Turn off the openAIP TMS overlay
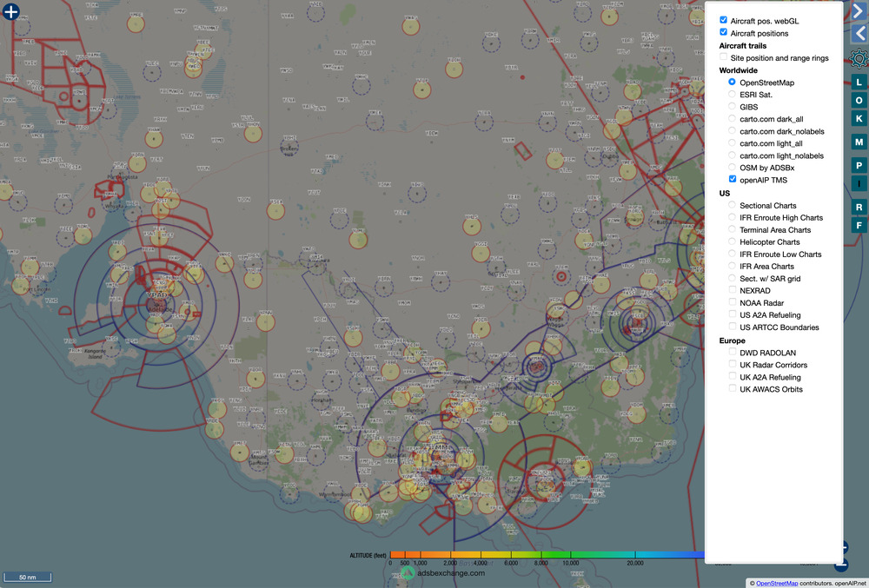This screenshot has width=869, height=588. [x=733, y=179]
